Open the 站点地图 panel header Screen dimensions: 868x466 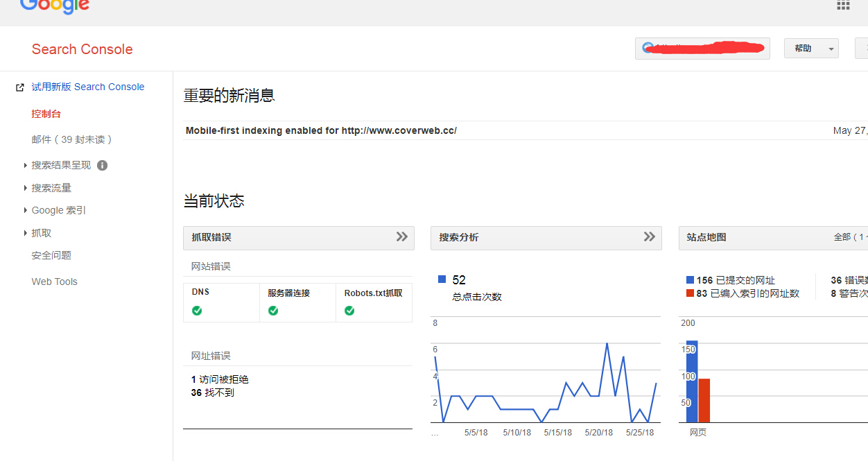coord(774,237)
